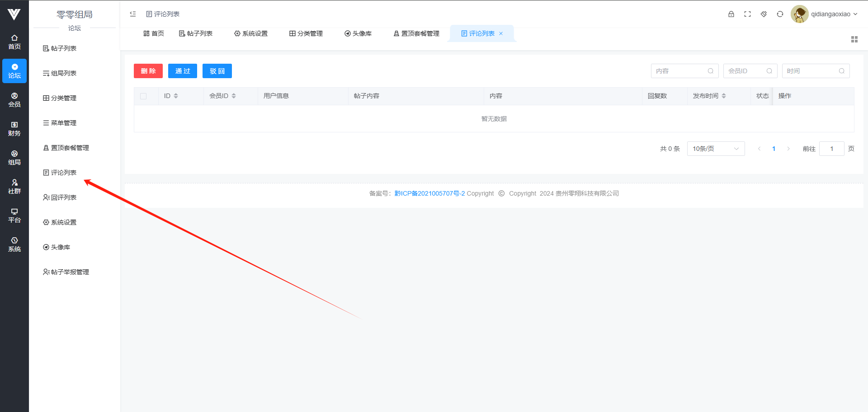The width and height of the screenshot is (868, 412).
Task: Open the 10条/页 page size dropdown
Action: (716, 149)
